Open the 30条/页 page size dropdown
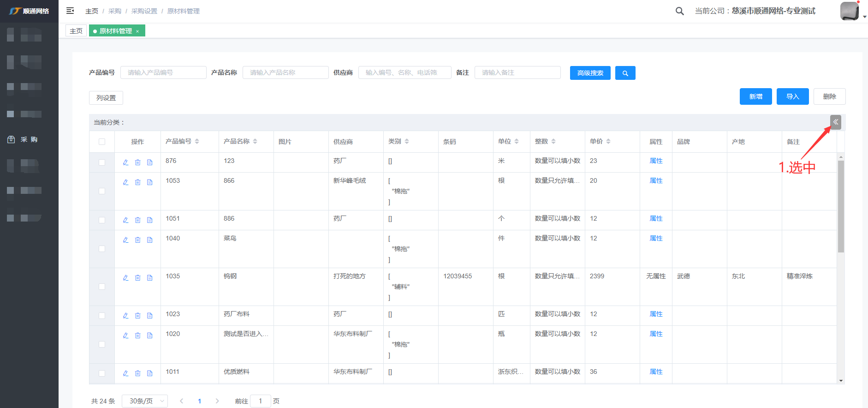 tap(145, 401)
